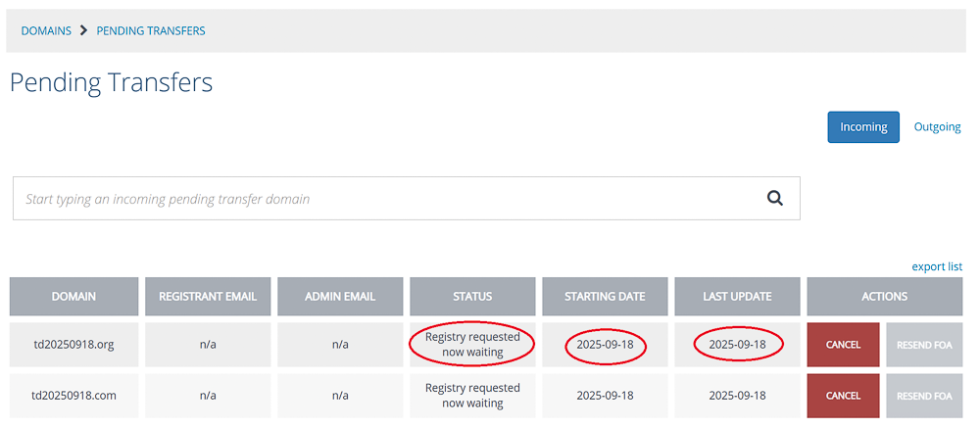Switch to the Outgoing transfers tab
This screenshot has width=980, height=428.
pos(937,127)
